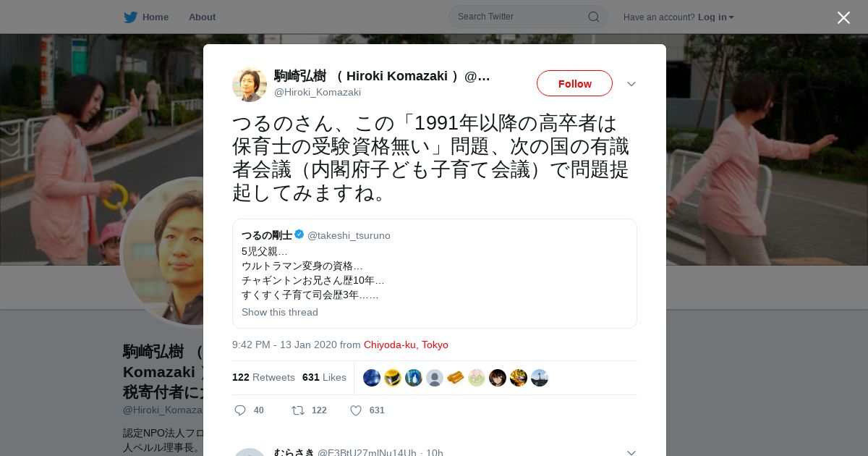Click the Twitter bird Home icon

click(x=130, y=17)
